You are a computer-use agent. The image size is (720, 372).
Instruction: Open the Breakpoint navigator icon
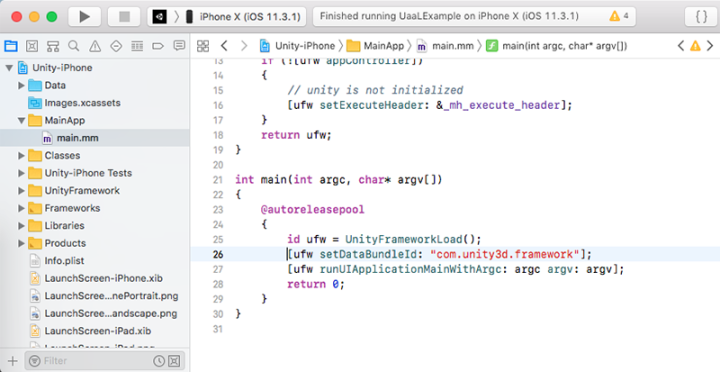(x=158, y=46)
